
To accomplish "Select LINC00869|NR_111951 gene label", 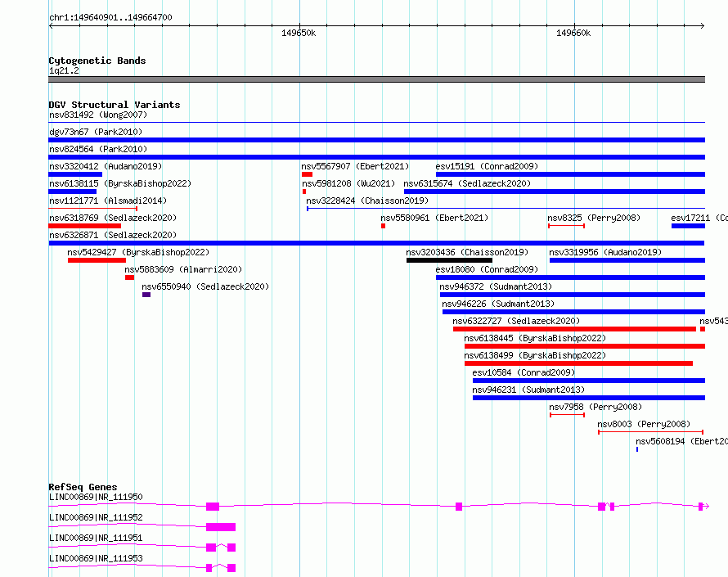I will [x=96, y=538].
